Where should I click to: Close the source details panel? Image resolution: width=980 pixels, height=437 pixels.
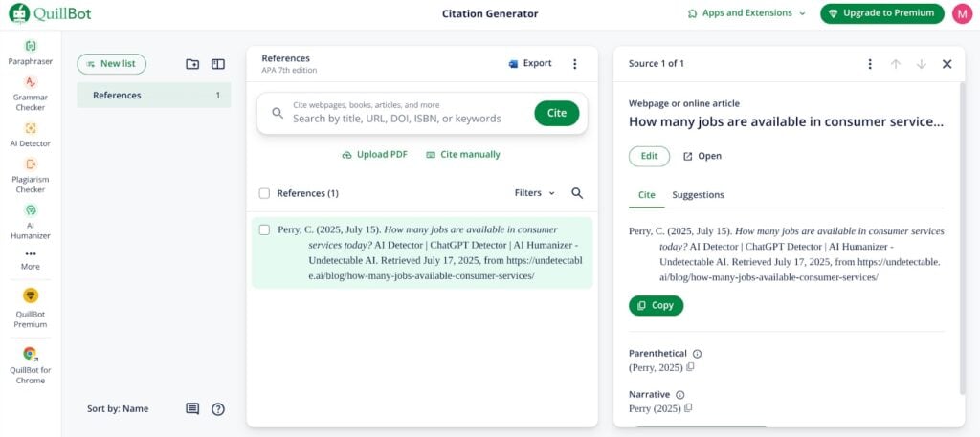pyautogui.click(x=947, y=64)
